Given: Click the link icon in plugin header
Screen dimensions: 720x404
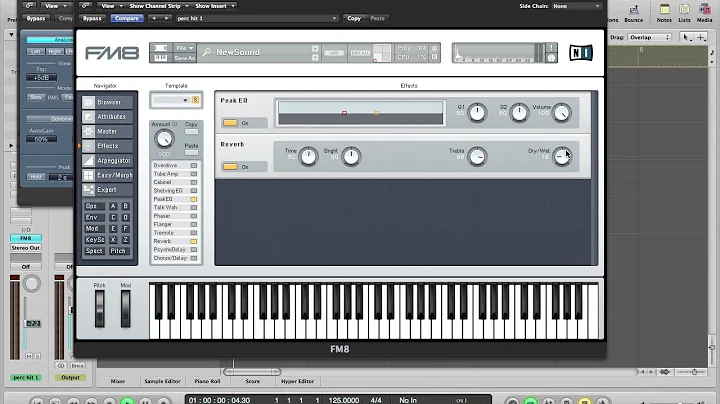Looking at the screenshot, I should pos(85,6).
